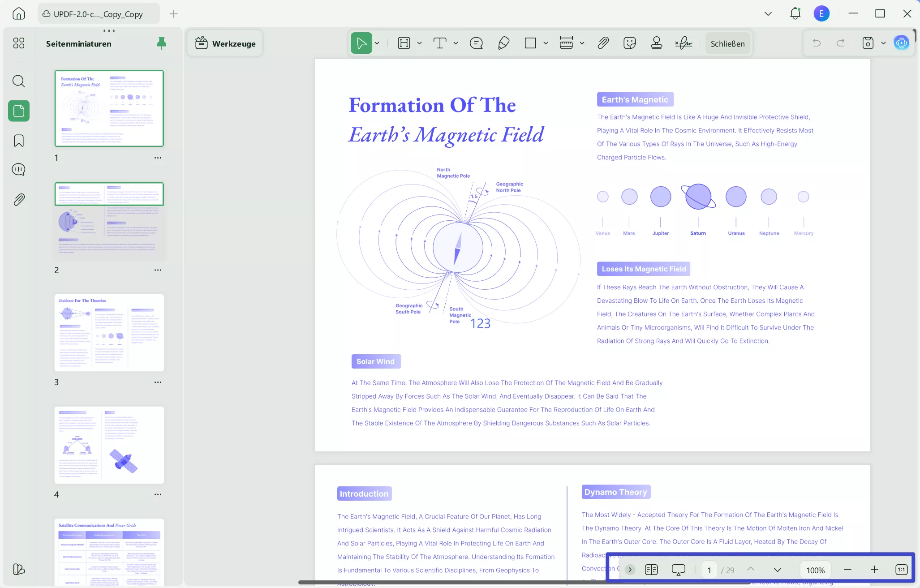Select the measurement ruler tool

point(566,43)
